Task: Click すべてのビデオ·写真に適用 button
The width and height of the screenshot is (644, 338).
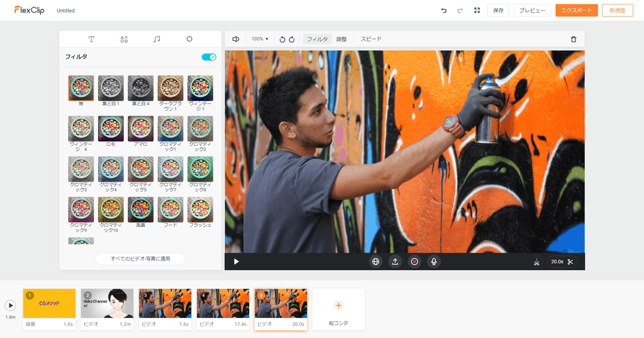Action: click(x=141, y=259)
